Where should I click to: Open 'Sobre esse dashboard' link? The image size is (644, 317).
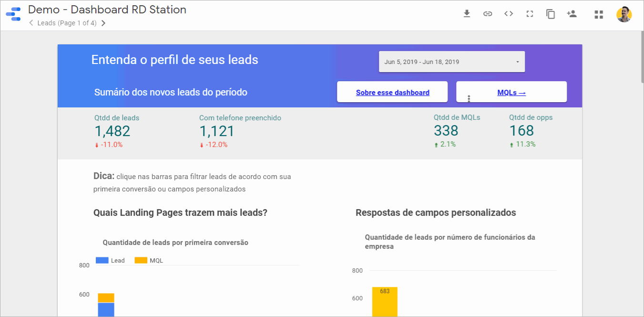click(393, 93)
